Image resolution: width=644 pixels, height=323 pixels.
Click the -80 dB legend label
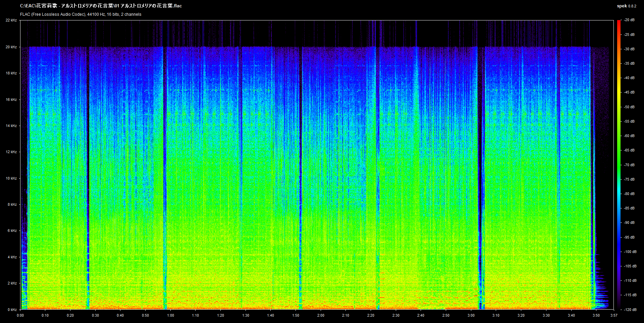pos(629,194)
